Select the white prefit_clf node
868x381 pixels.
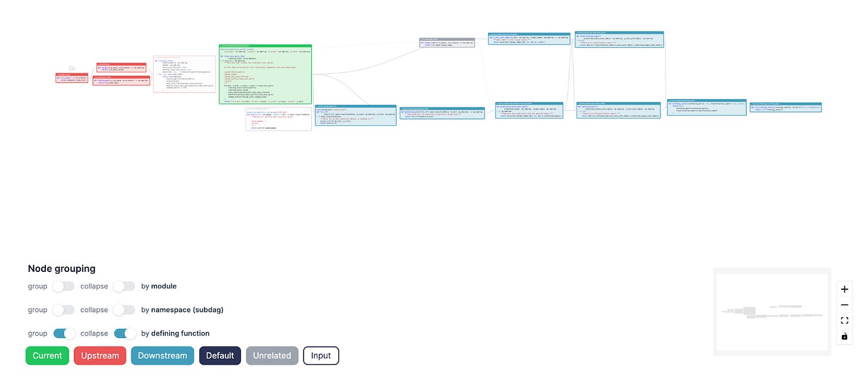click(279, 119)
